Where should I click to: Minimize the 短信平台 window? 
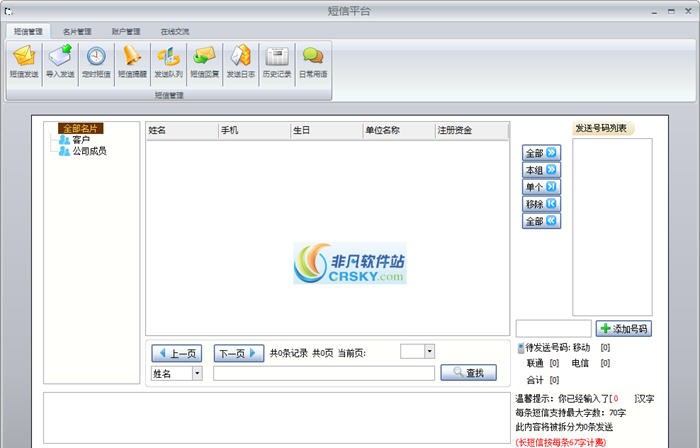click(654, 12)
